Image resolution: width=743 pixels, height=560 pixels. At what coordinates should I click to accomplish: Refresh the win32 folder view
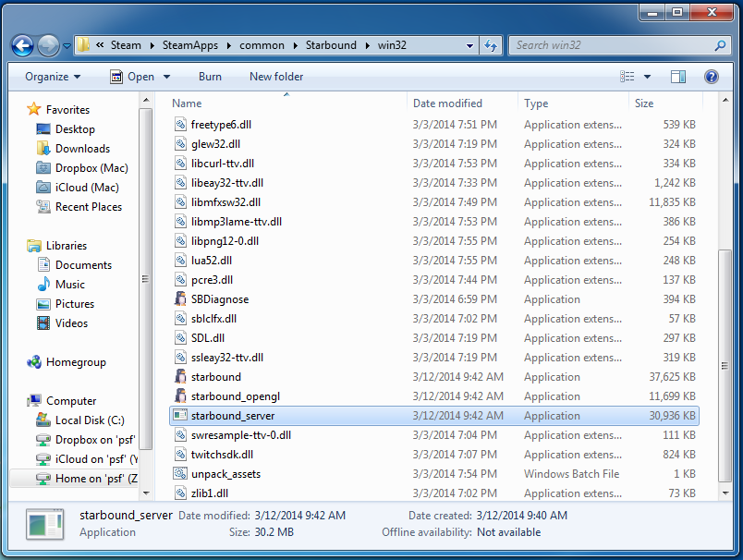pyautogui.click(x=491, y=45)
